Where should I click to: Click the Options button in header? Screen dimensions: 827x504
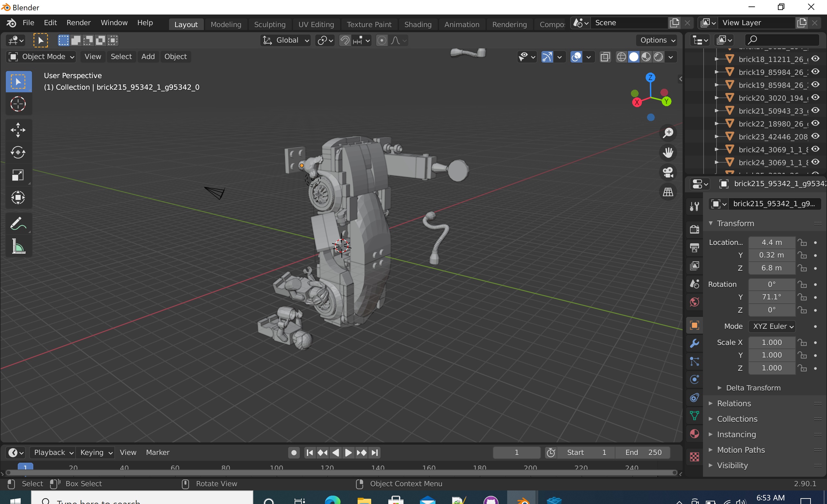point(657,40)
